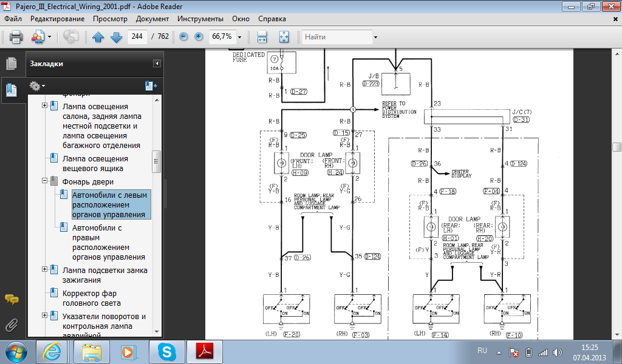The height and width of the screenshot is (364, 622).
Task: Click the Print icon in toolbar
Action: point(16,37)
